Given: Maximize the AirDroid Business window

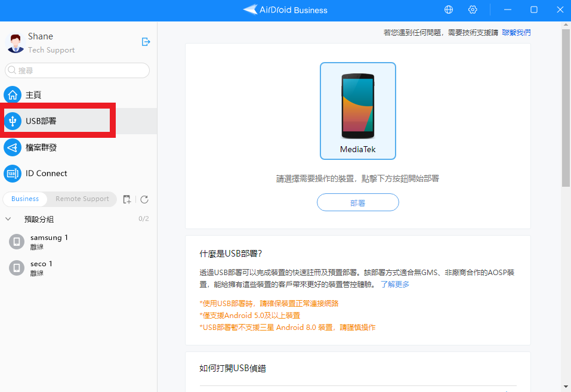Looking at the screenshot, I should pos(534,10).
